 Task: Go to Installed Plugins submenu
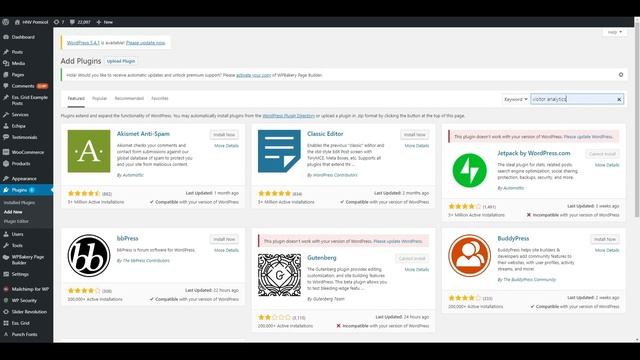coord(19,203)
